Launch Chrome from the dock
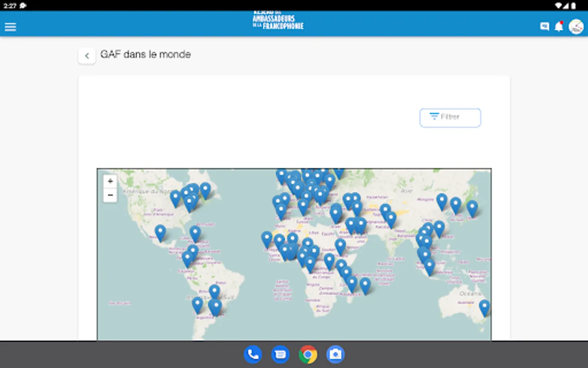The height and width of the screenshot is (368, 588). point(308,355)
